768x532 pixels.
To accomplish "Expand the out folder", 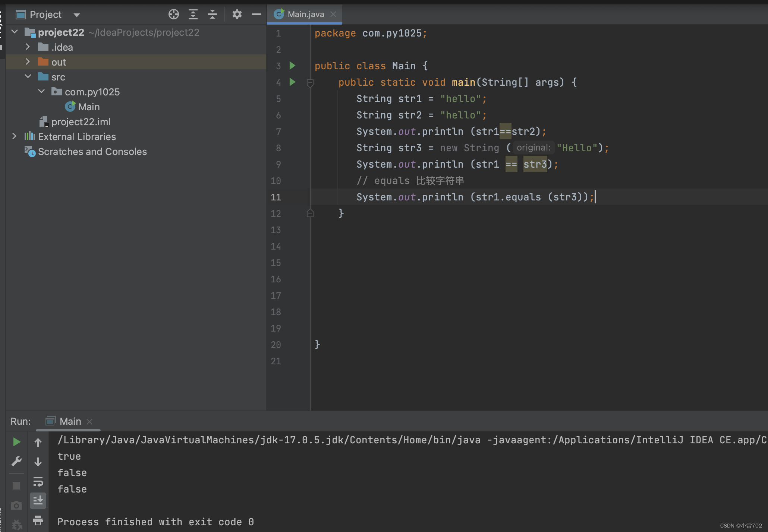I will coord(28,62).
